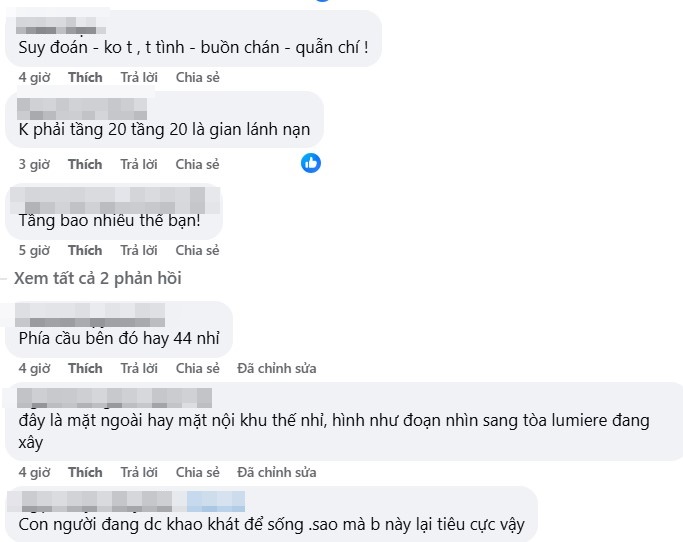Image resolution: width=683 pixels, height=542 pixels.
Task: View edit history of the lumiere comment
Action: click(277, 472)
